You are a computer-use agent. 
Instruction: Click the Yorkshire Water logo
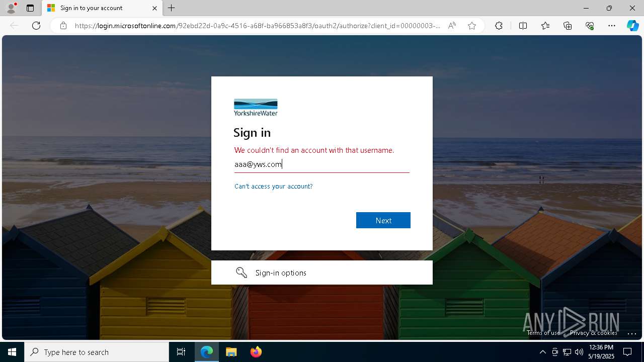click(256, 107)
